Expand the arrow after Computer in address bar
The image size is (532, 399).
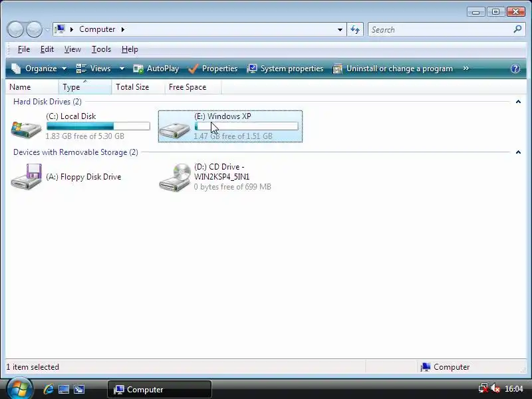pos(123,29)
